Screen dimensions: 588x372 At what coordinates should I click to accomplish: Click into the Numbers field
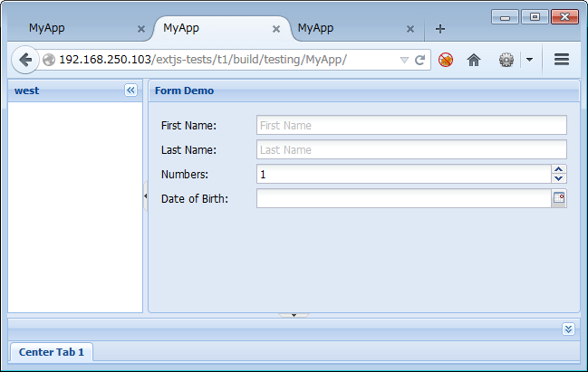(x=404, y=174)
